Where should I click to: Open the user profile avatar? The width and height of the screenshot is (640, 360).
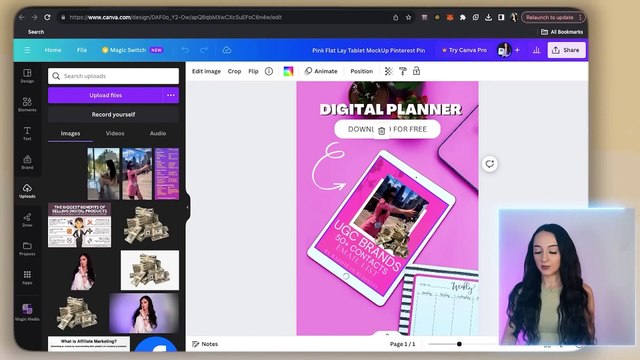point(504,50)
